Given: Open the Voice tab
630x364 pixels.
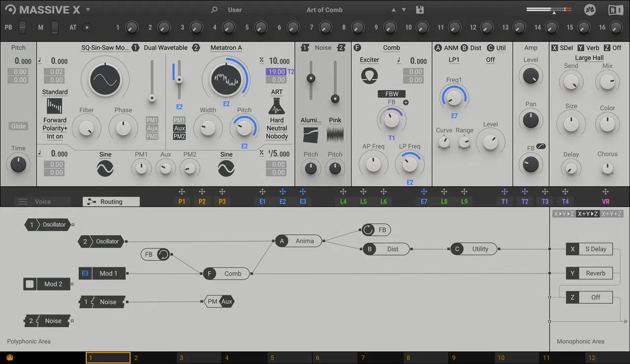Looking at the screenshot, I should (43, 201).
